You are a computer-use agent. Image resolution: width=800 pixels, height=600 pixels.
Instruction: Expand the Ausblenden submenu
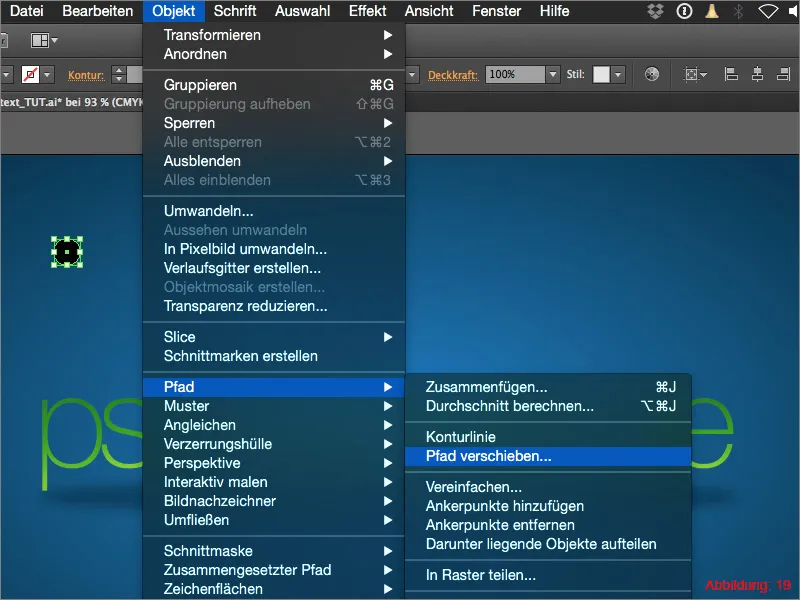pyautogui.click(x=274, y=161)
